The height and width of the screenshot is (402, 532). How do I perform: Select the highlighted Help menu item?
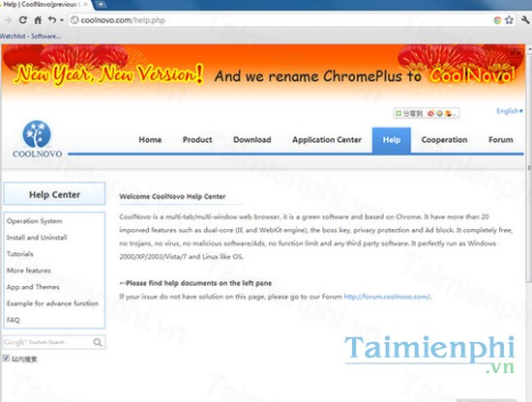(392, 140)
